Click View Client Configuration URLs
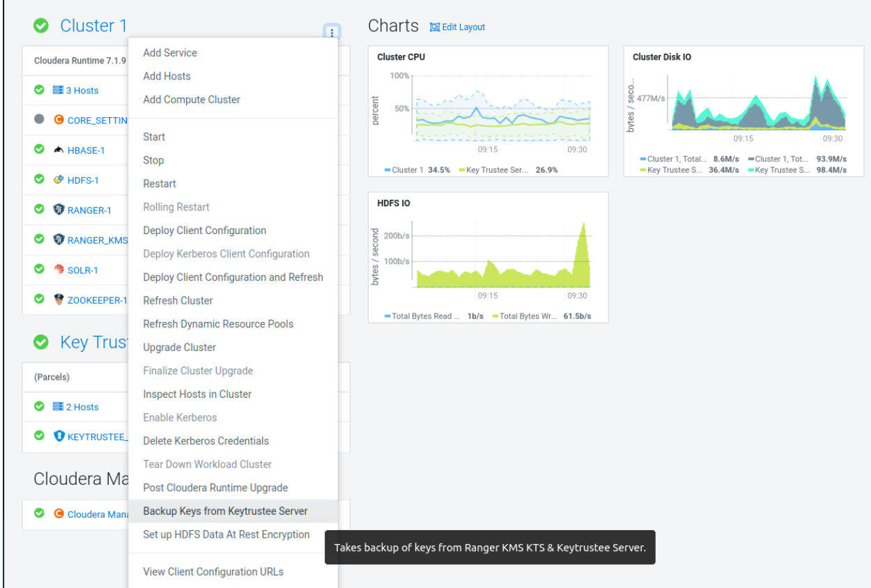Viewport: 871px width, 588px height. coord(213,572)
